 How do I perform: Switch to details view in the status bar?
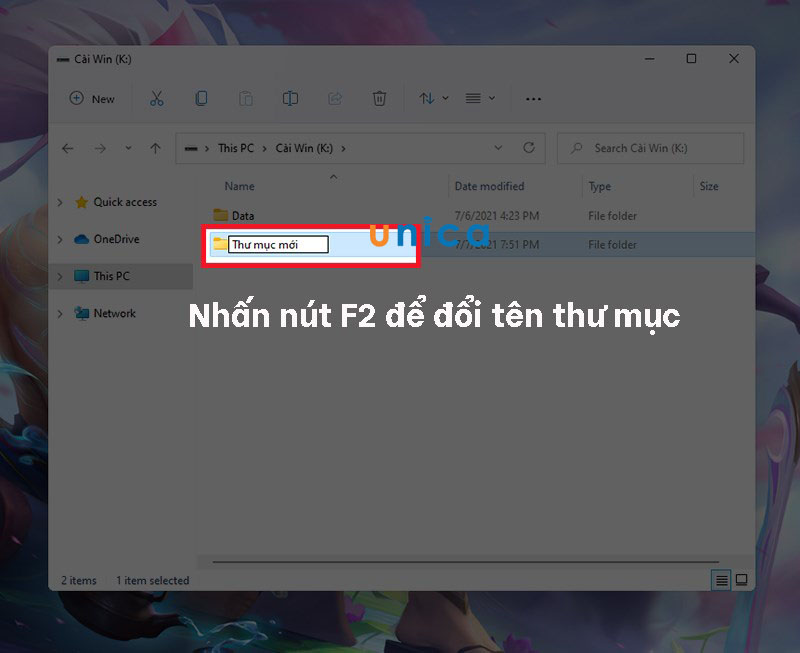[x=719, y=580]
